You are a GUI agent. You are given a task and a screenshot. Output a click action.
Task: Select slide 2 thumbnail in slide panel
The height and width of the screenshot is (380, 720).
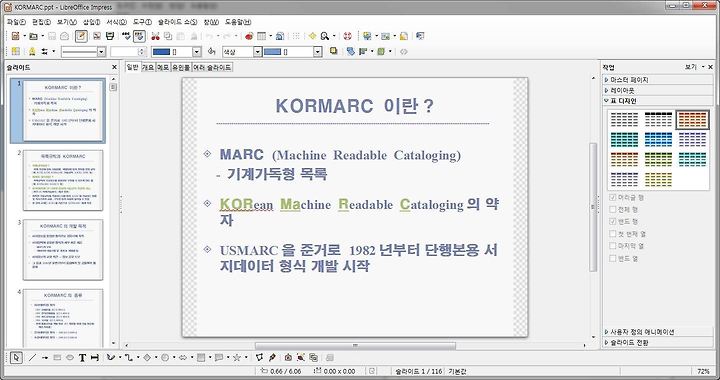(x=63, y=180)
